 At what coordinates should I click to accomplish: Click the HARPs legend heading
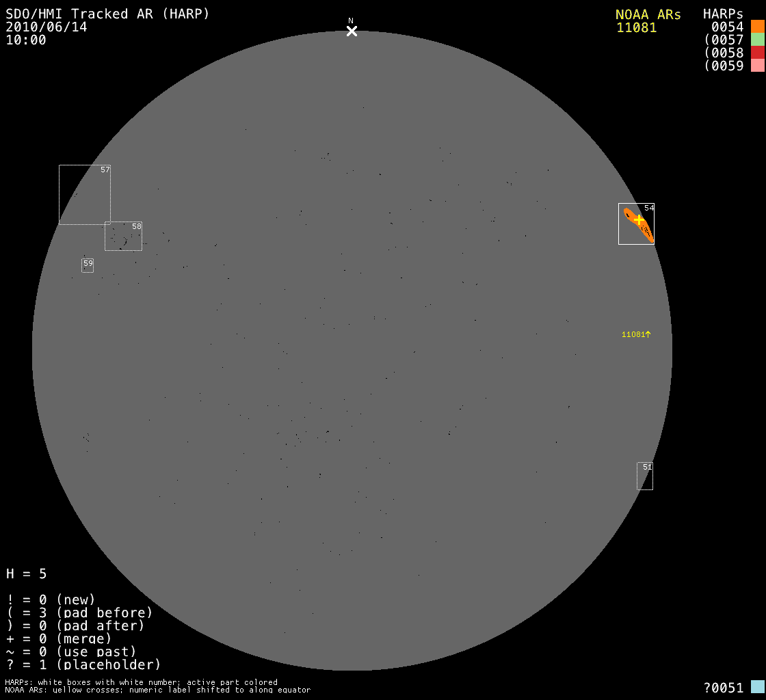pos(723,14)
